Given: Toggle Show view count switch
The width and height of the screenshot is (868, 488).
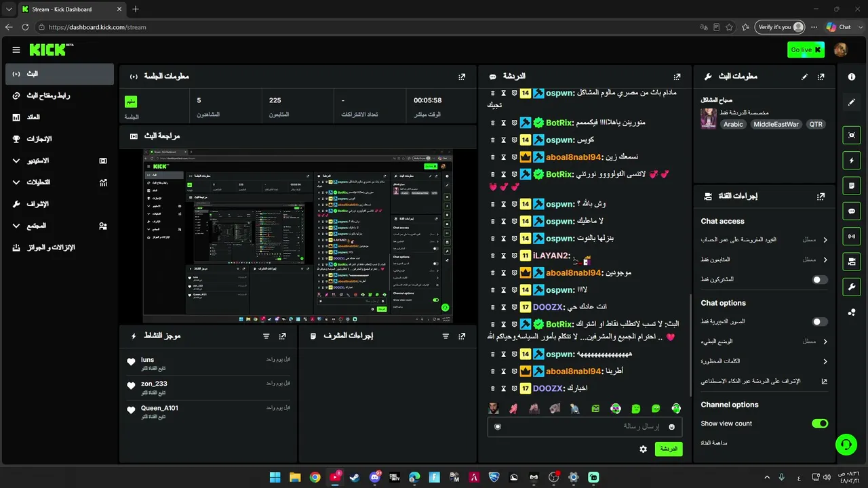Looking at the screenshot, I should [820, 424].
